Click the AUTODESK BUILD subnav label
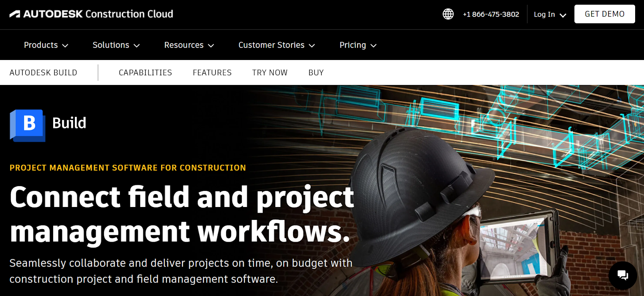The image size is (644, 296). [43, 72]
